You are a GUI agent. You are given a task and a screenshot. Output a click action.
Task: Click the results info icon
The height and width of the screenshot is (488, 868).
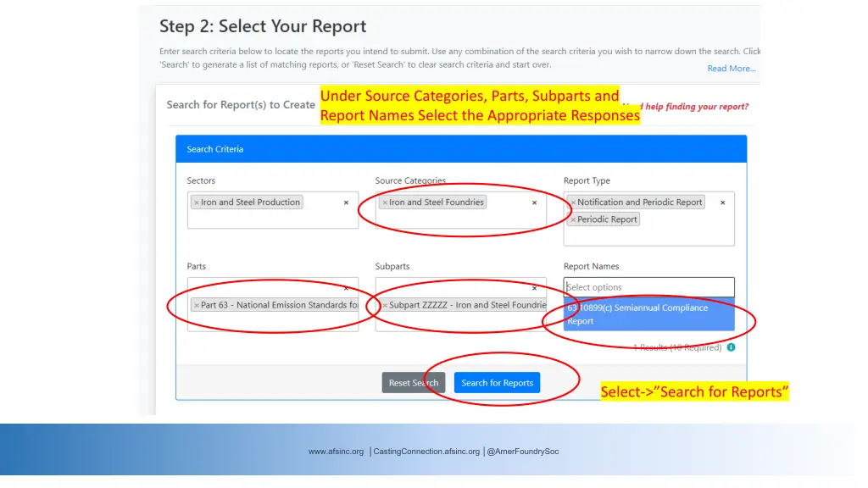tap(732, 347)
